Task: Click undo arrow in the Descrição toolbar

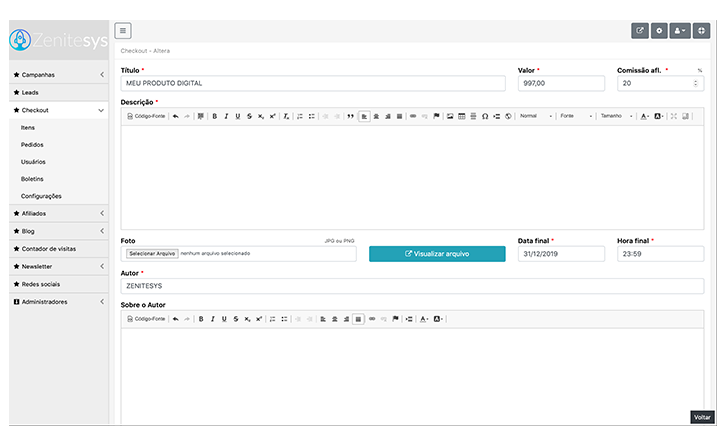Action: click(176, 116)
